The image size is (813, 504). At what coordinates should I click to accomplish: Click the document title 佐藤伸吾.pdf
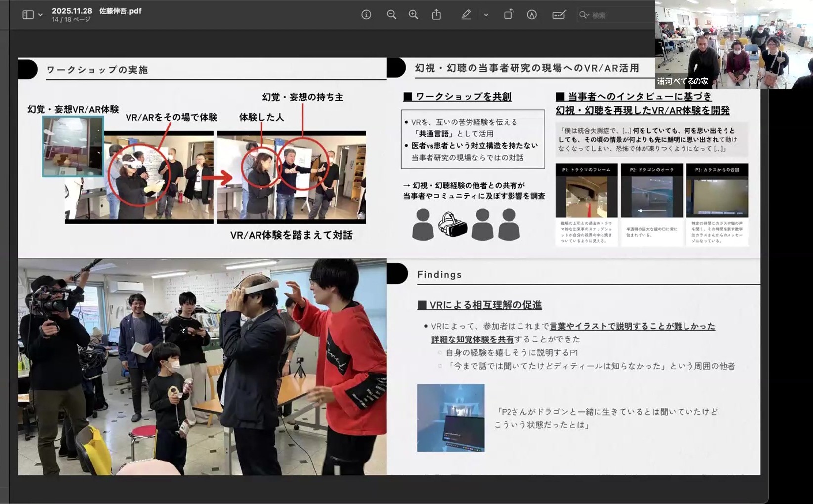click(121, 11)
